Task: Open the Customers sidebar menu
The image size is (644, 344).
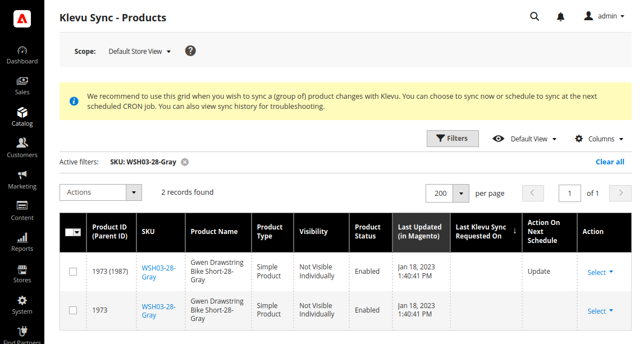Action: [x=22, y=148]
